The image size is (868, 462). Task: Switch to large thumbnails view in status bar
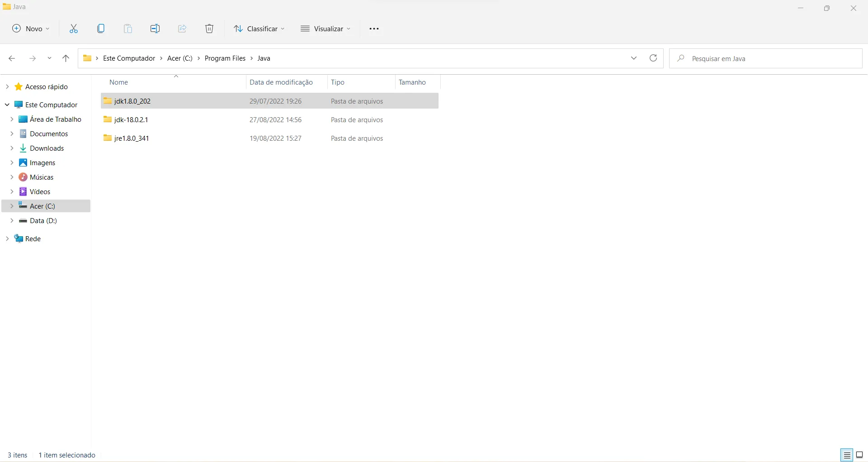(859, 455)
